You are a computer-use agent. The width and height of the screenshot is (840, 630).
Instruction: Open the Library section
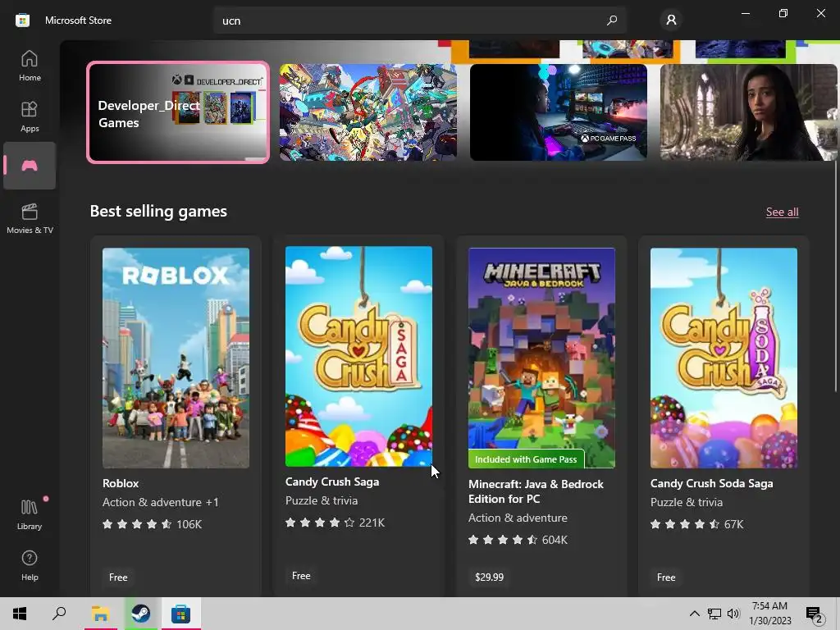30,514
